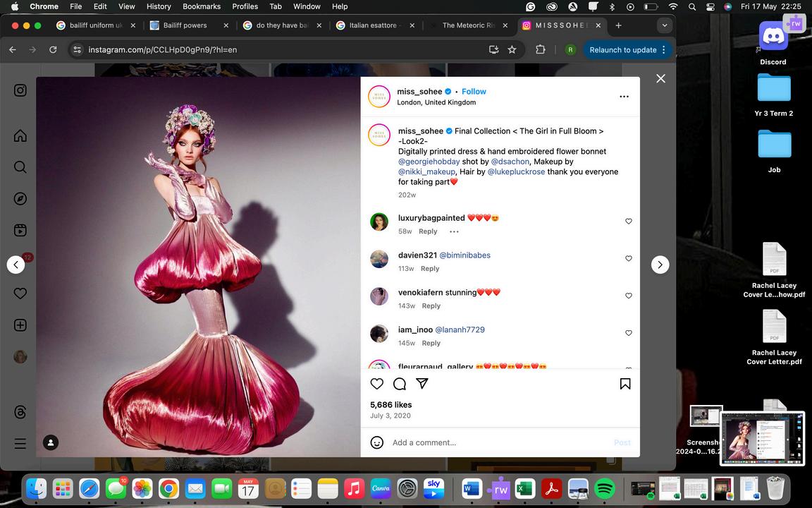Open the @dsachon mention link
Image resolution: width=812 pixels, height=508 pixels.
pos(510,161)
